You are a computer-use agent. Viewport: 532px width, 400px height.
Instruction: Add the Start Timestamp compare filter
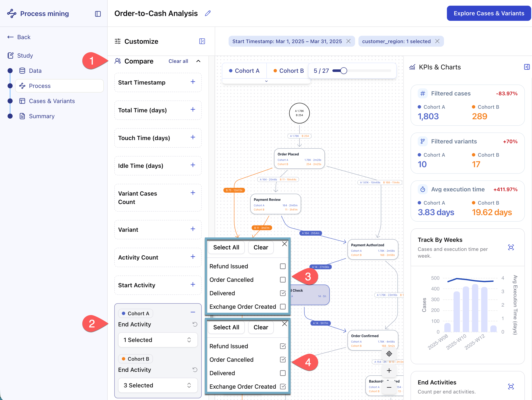click(193, 82)
